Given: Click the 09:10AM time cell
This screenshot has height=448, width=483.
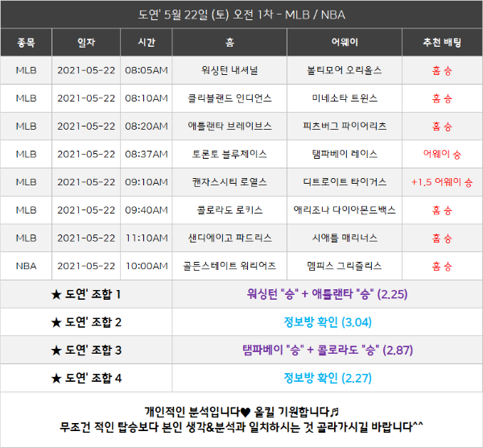Looking at the screenshot, I should point(147,182).
